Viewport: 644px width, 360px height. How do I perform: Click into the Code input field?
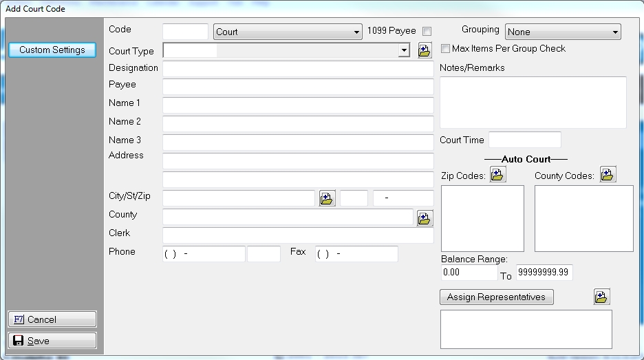pos(185,32)
